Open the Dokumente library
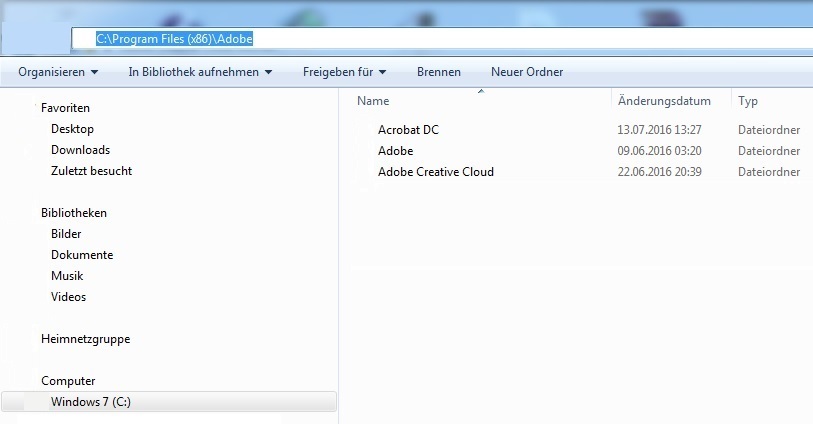Viewport: 813px width, 424px height. tap(82, 255)
